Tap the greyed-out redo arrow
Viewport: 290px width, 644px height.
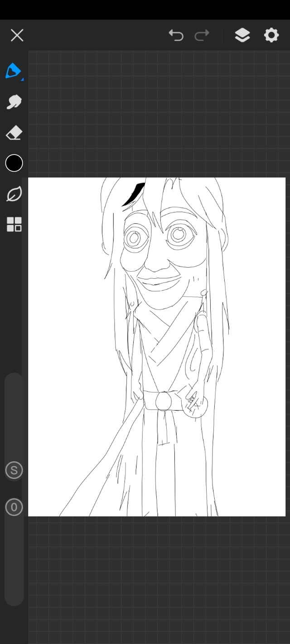(x=202, y=35)
